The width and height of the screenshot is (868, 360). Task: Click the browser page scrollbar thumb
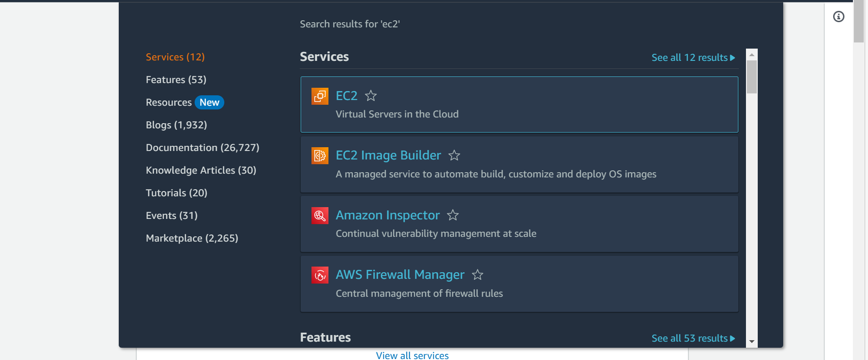coord(859,22)
